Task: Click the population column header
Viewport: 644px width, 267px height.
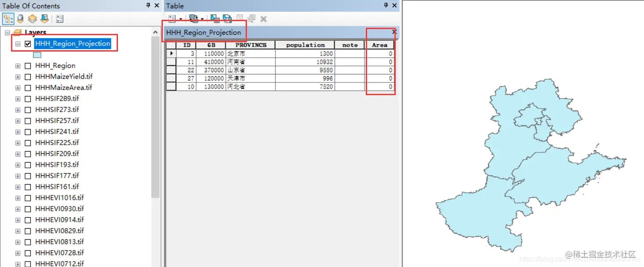Action: pyautogui.click(x=305, y=45)
